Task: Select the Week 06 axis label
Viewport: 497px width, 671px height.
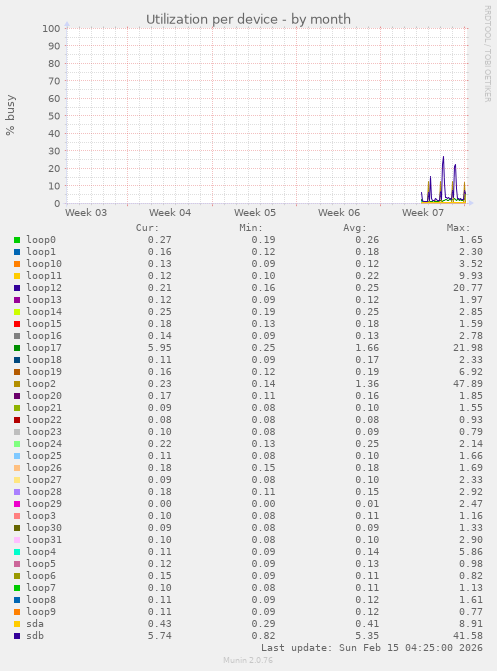Action: click(x=339, y=213)
